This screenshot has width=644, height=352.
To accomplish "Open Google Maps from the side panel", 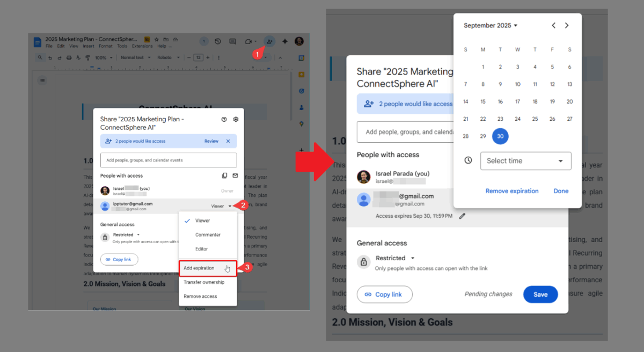I will 302,124.
